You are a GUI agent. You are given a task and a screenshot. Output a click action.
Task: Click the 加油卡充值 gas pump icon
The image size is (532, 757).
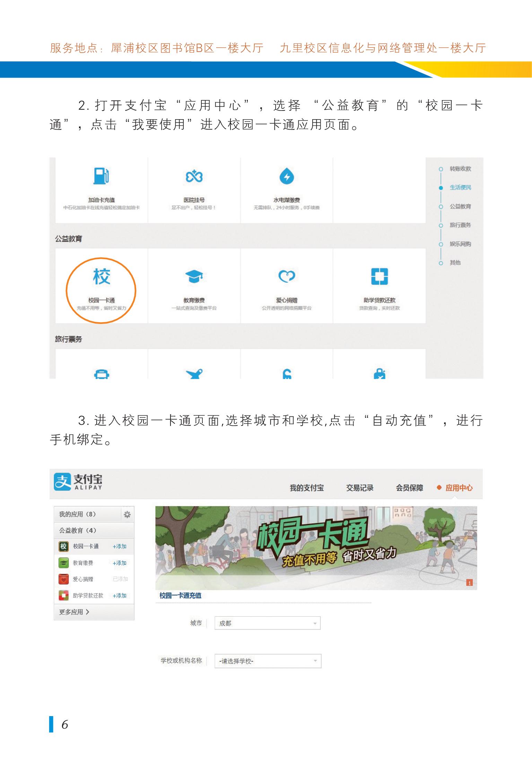click(101, 176)
